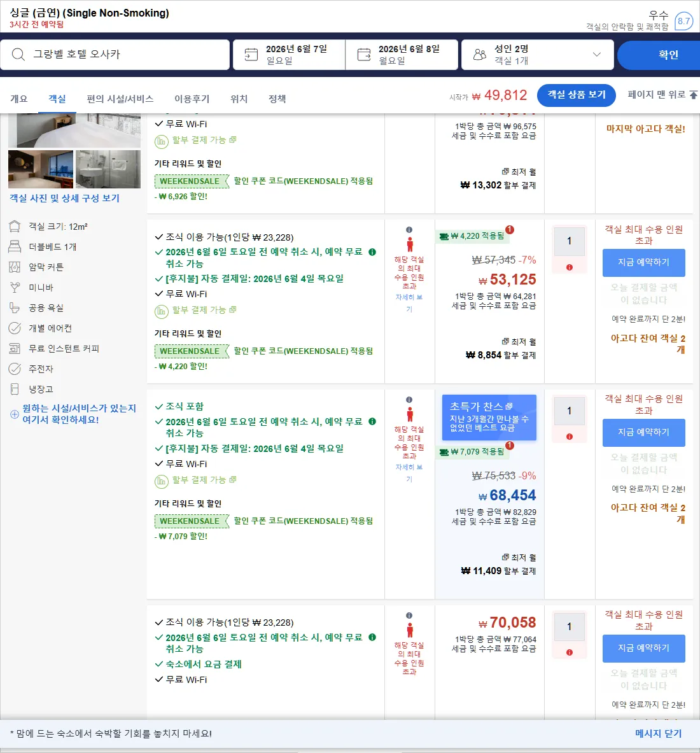Click grey occupancy info icon in ₩68,454 row
Viewport: 700px width, 753px height.
[409, 400]
